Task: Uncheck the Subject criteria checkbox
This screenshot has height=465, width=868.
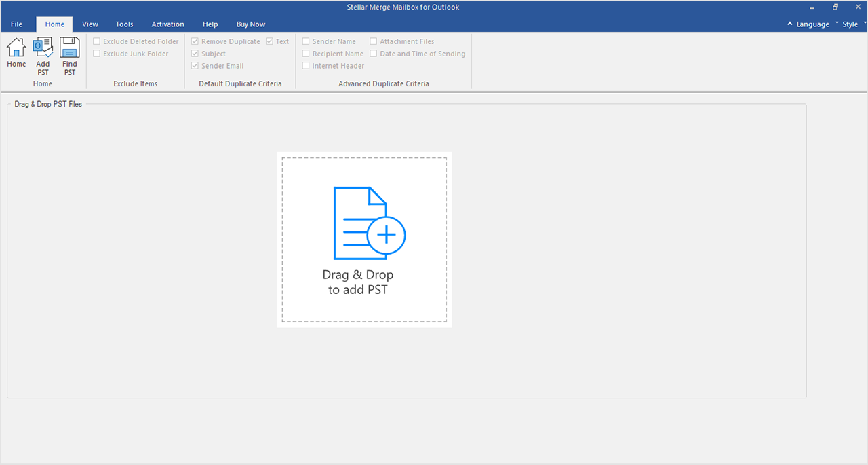Action: pyautogui.click(x=195, y=54)
